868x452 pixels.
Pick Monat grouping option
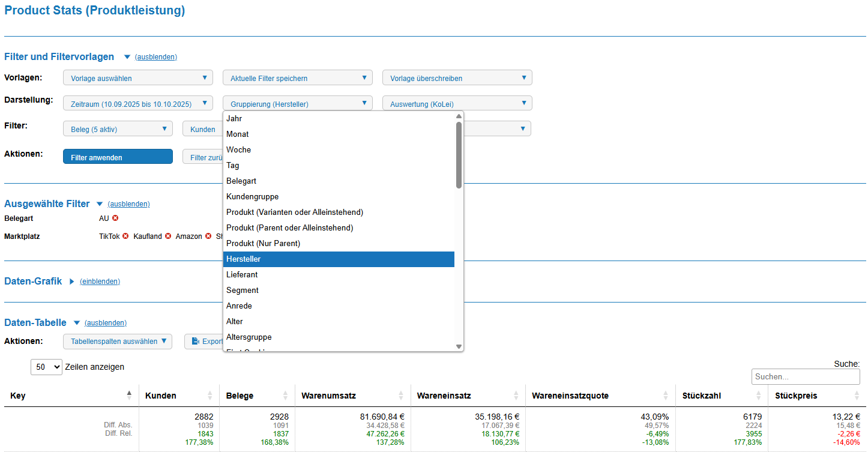coord(238,134)
